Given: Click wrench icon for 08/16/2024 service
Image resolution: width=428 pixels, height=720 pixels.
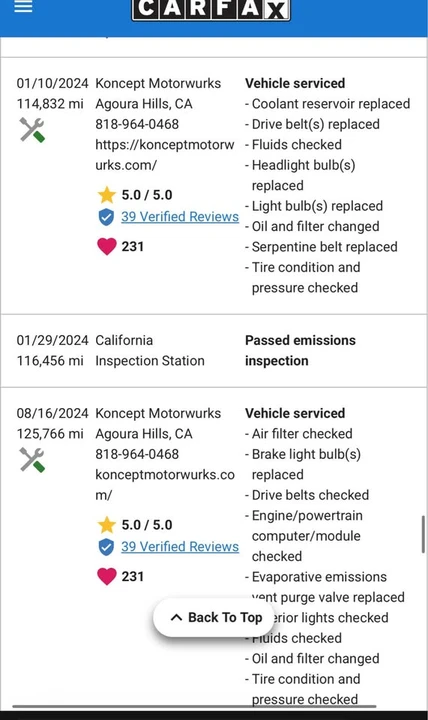Looking at the screenshot, I should coord(32,460).
